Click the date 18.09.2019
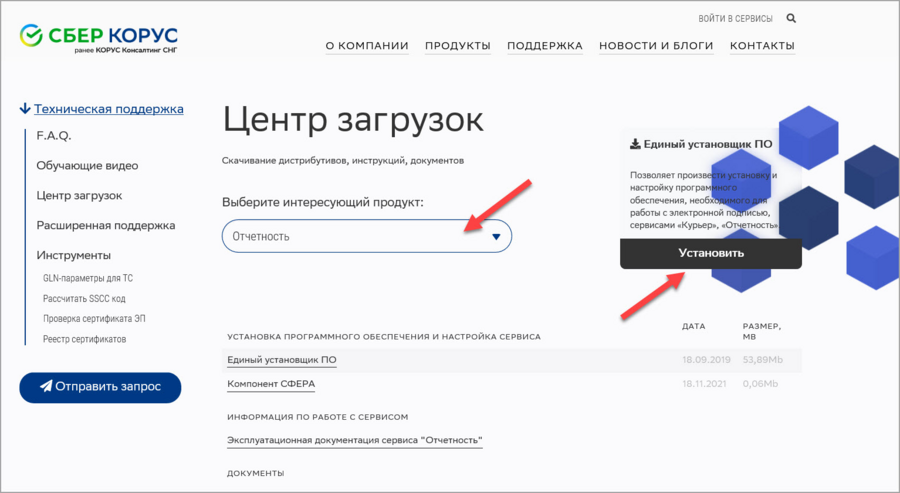900x493 pixels. (706, 360)
